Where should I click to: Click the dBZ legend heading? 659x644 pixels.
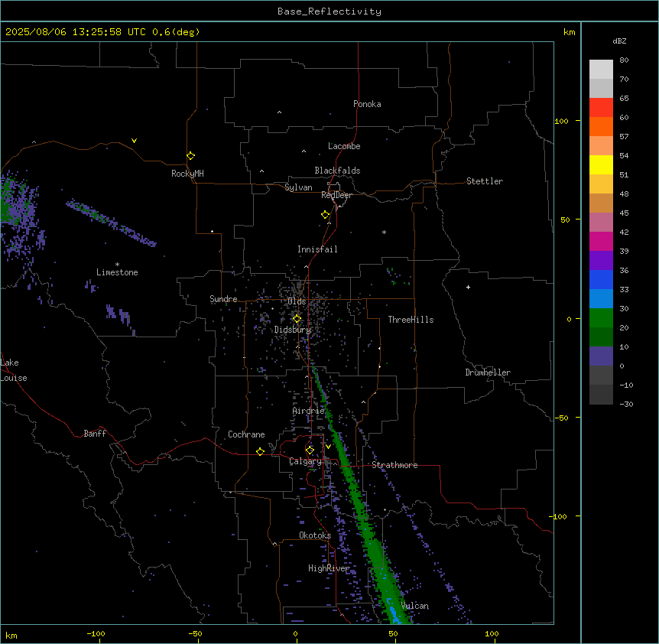tap(619, 41)
